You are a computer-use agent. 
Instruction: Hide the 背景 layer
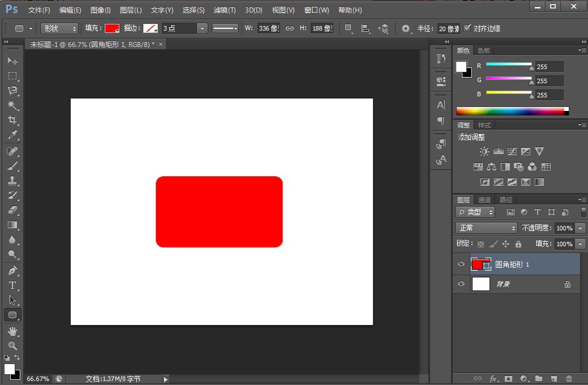click(461, 284)
